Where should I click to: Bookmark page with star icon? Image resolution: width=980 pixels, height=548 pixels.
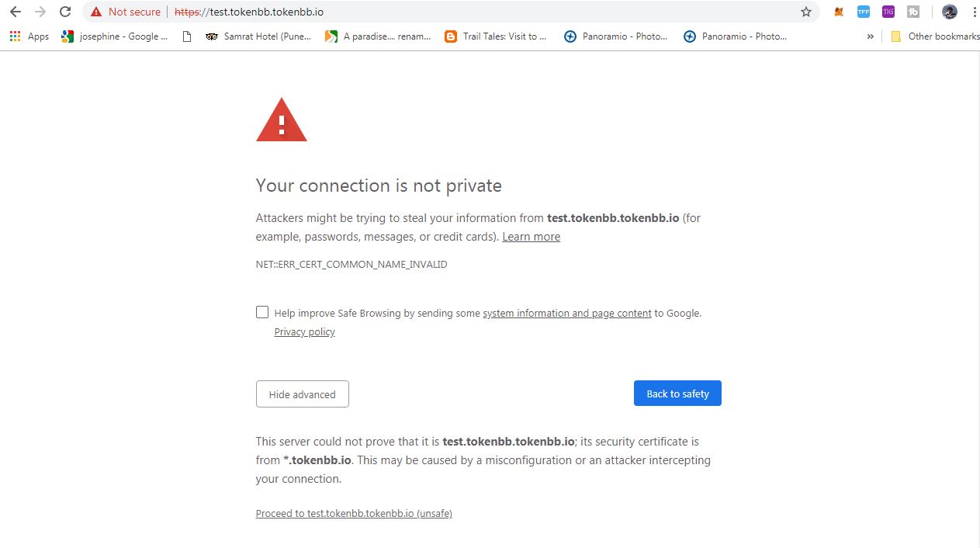[806, 12]
